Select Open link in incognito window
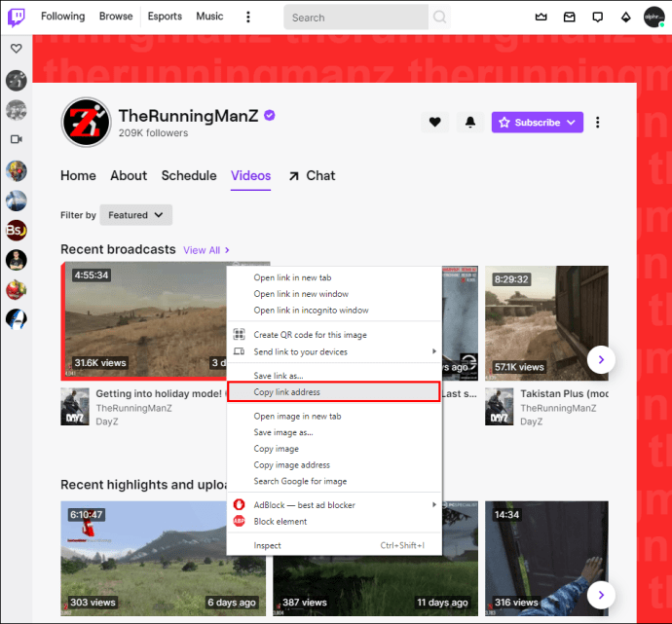Viewport: 672px width, 624px height. click(x=334, y=311)
